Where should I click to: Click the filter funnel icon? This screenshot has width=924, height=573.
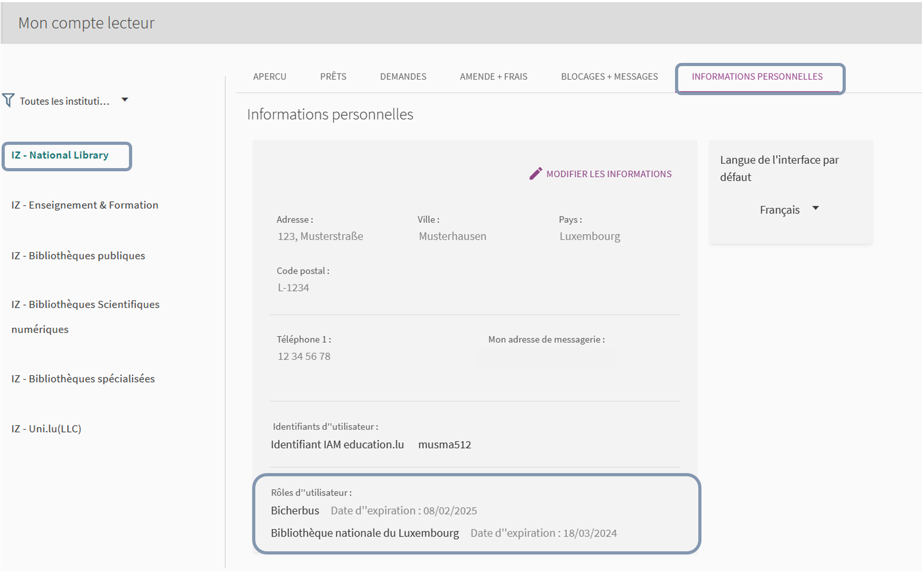8,99
